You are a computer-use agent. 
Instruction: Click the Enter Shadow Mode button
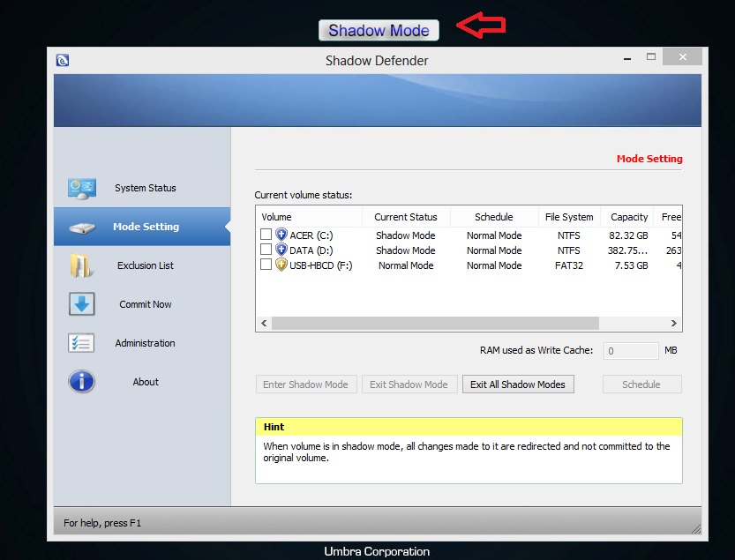(x=306, y=385)
